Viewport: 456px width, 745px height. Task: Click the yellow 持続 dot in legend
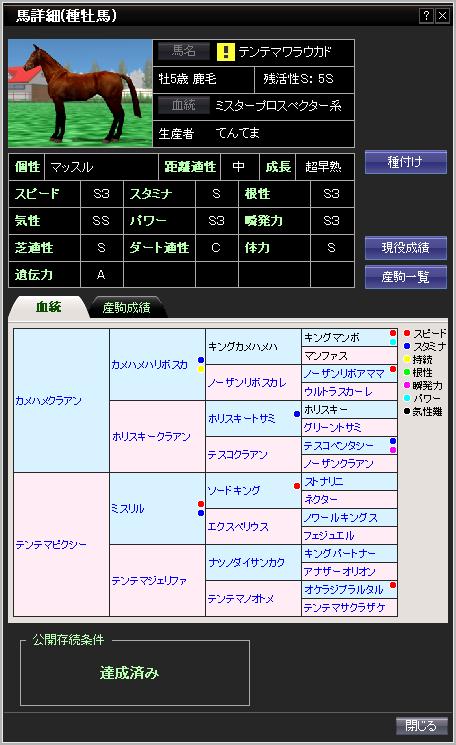point(407,359)
